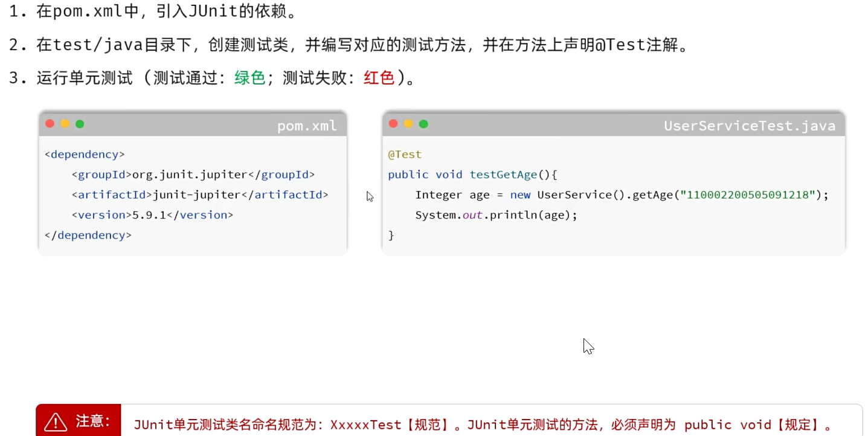Image resolution: width=868 pixels, height=436 pixels.
Task: Click the @Test annotation
Action: click(405, 155)
